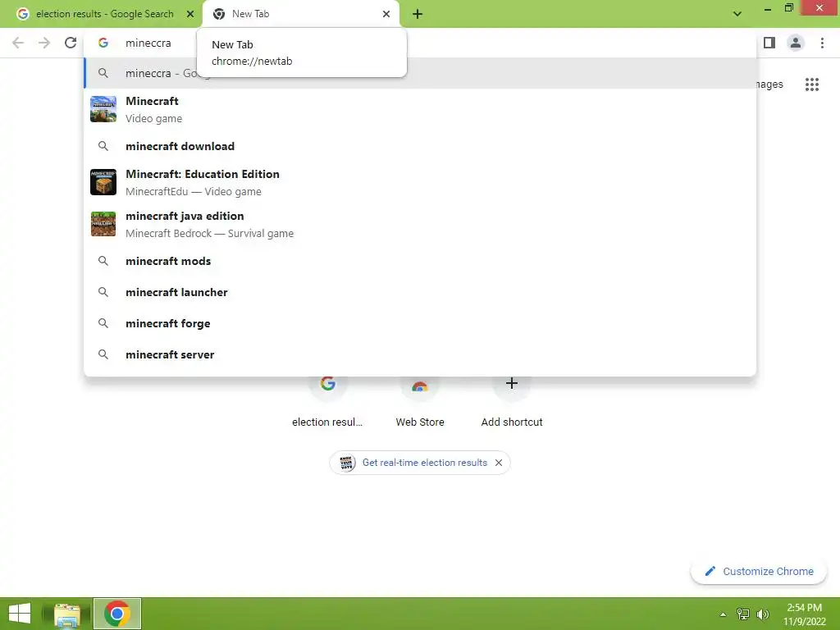Image resolution: width=840 pixels, height=630 pixels.
Task: Switch to the election results Google Search tab
Action: point(104,14)
